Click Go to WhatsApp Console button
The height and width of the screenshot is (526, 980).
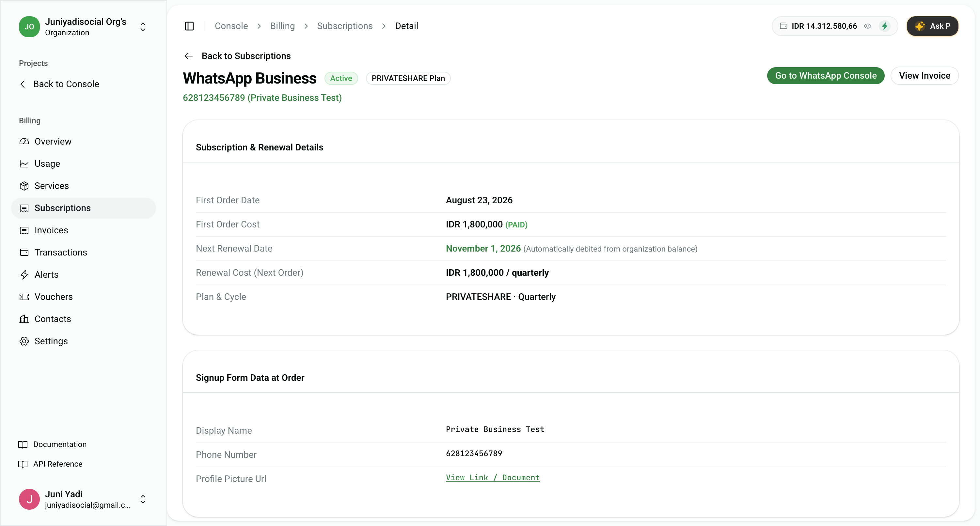click(x=826, y=76)
